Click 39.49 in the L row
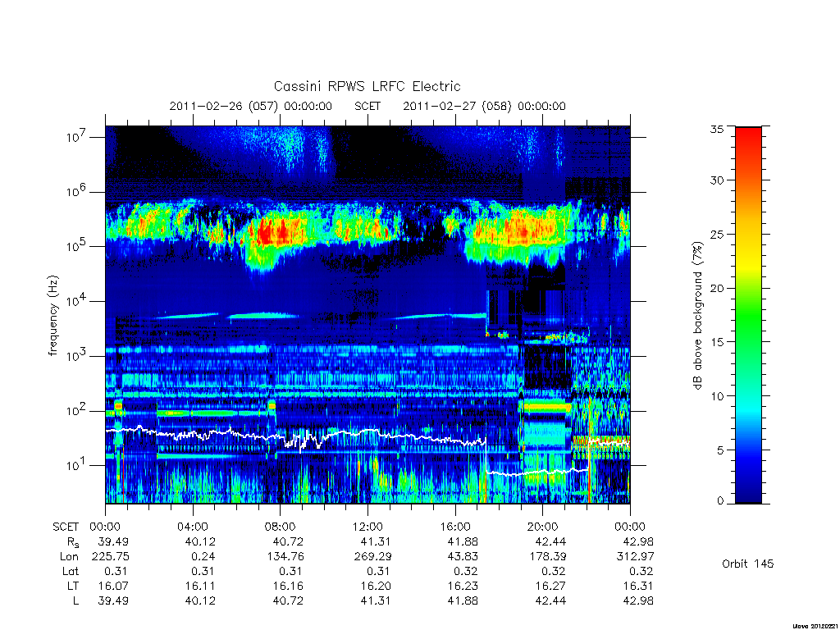This screenshot has height=630, width=840. click(113, 601)
